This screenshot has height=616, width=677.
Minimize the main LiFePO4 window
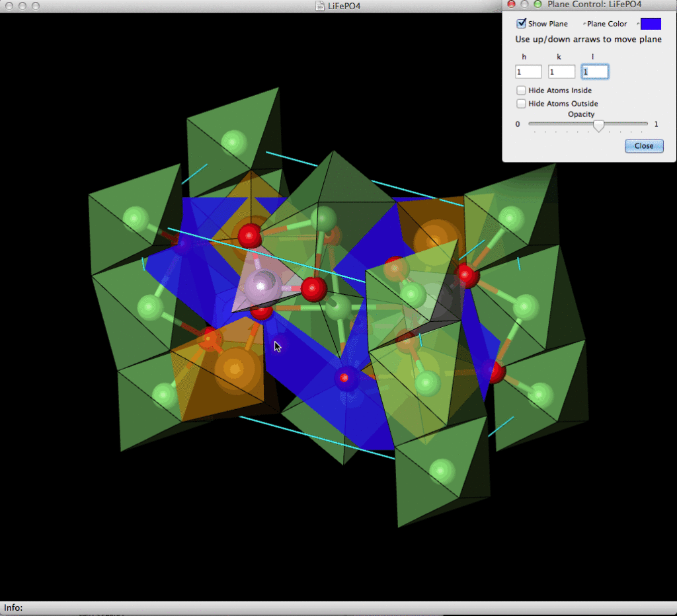[x=22, y=6]
